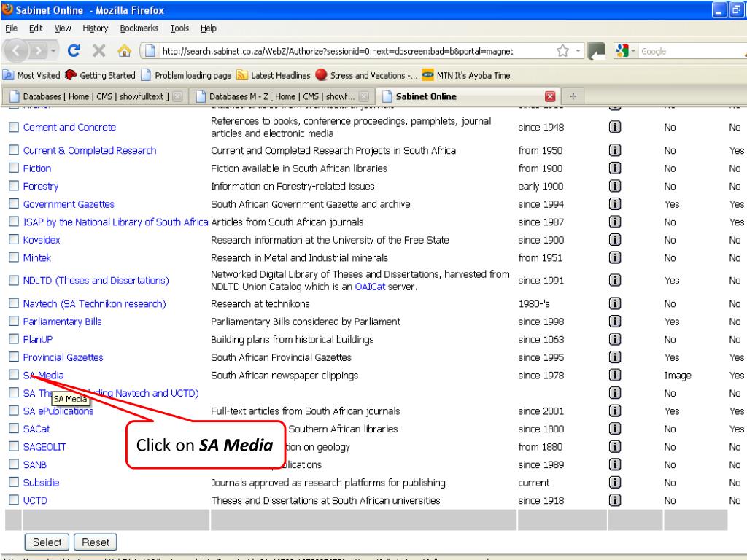Show info for Subsidie database

click(614, 483)
